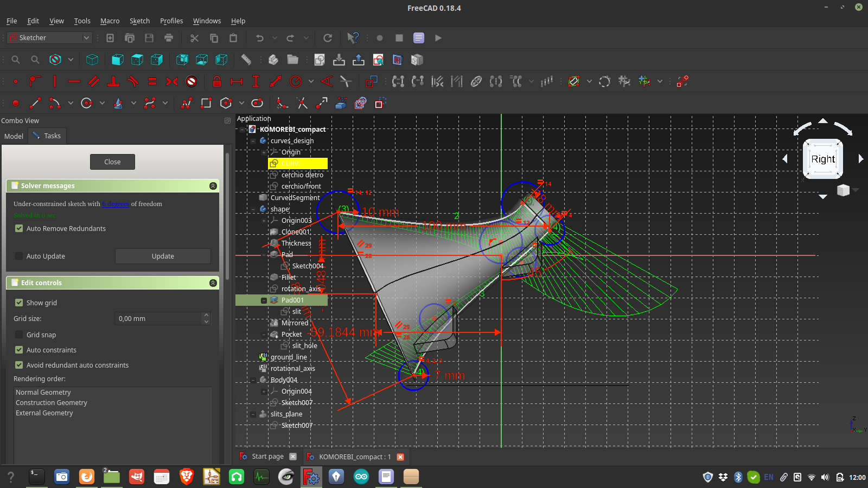This screenshot has width=868, height=488.
Task: Open the Sketcher workbench dropdown
Action: pos(49,37)
